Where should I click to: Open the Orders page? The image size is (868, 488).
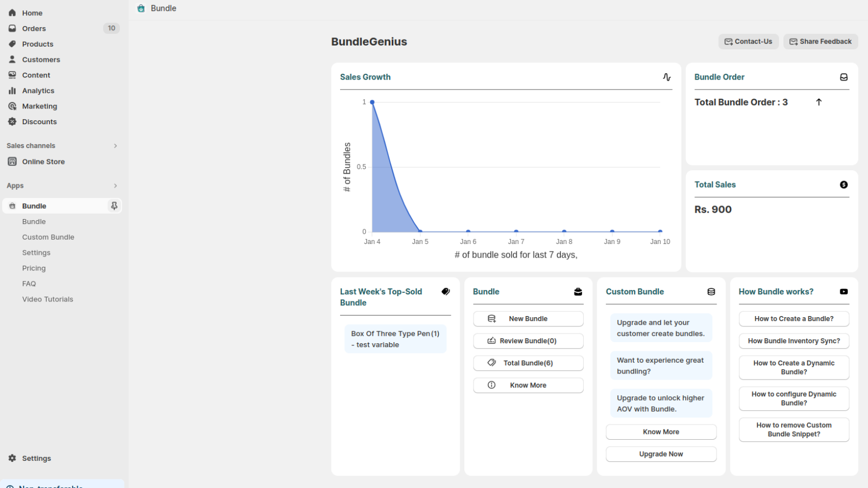(x=34, y=29)
